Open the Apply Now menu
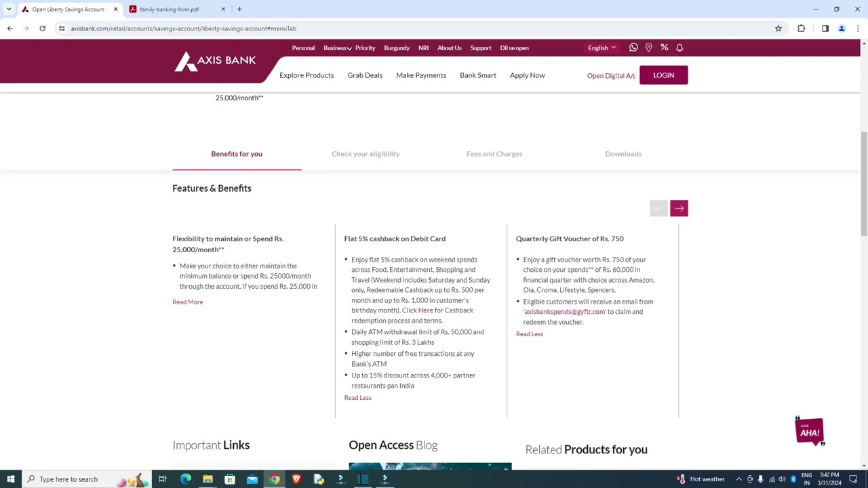Image resolution: width=868 pixels, height=488 pixels. 528,75
